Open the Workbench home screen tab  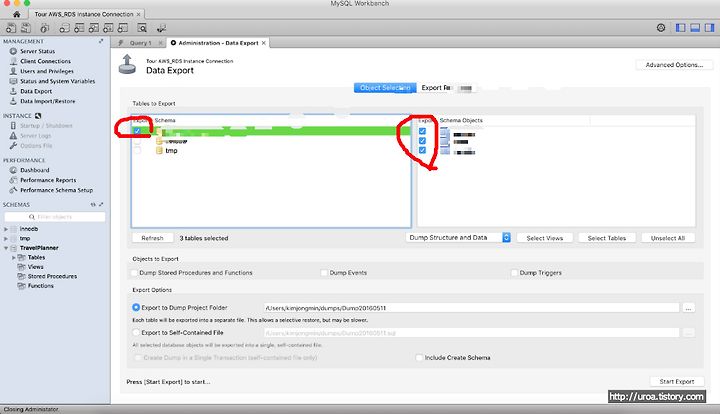tap(17, 14)
